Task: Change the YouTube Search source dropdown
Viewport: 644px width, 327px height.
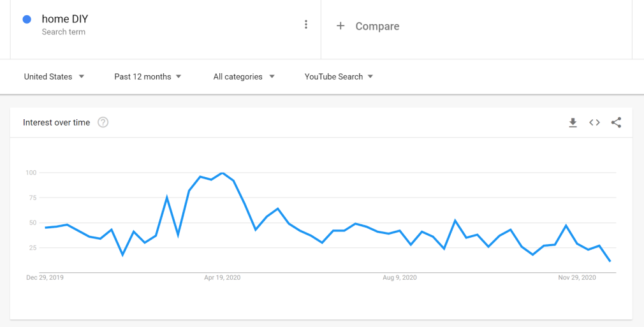Action: (x=339, y=76)
